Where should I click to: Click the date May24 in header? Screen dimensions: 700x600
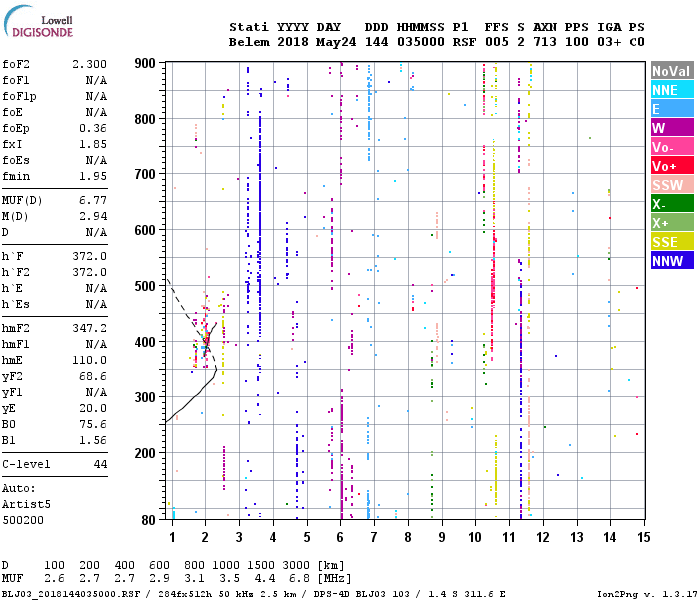(x=336, y=42)
